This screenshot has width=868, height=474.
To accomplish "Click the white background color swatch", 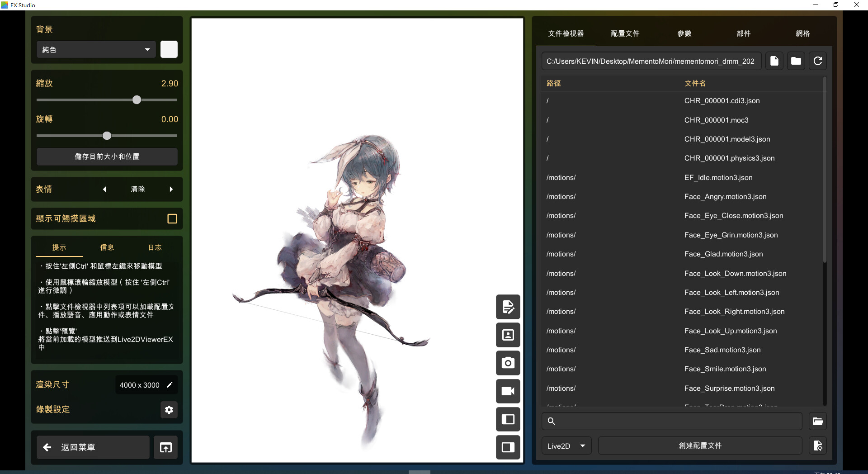I will (169, 49).
